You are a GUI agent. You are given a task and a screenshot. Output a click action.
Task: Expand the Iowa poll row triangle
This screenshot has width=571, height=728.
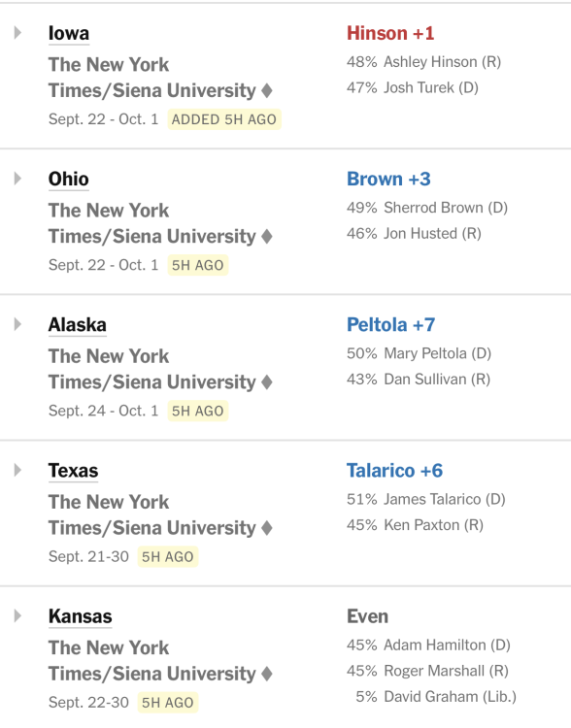tap(17, 32)
